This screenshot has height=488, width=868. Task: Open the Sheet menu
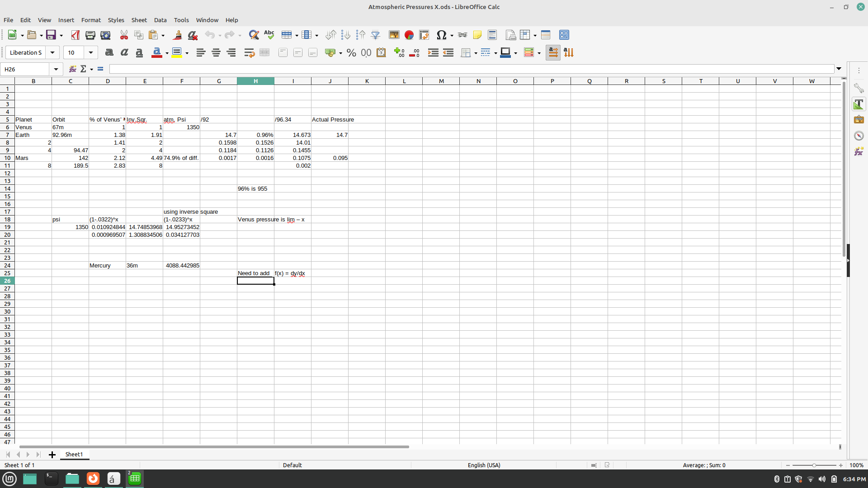pyautogui.click(x=139, y=20)
